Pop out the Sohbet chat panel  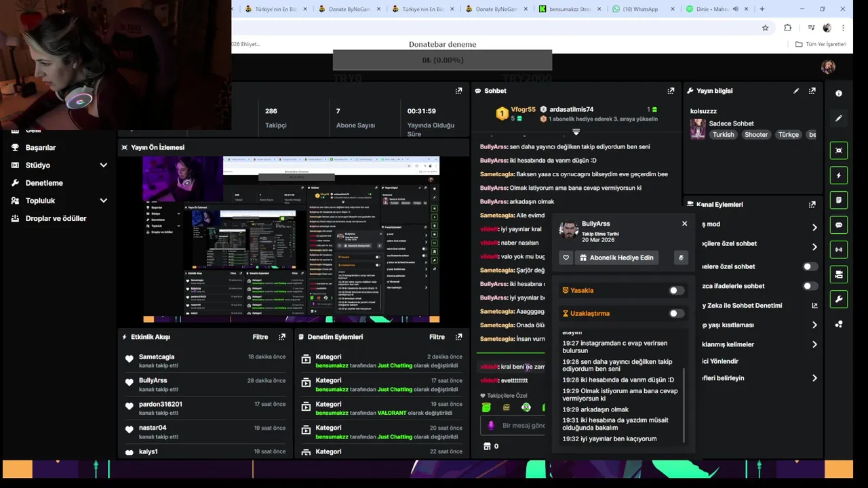click(671, 91)
